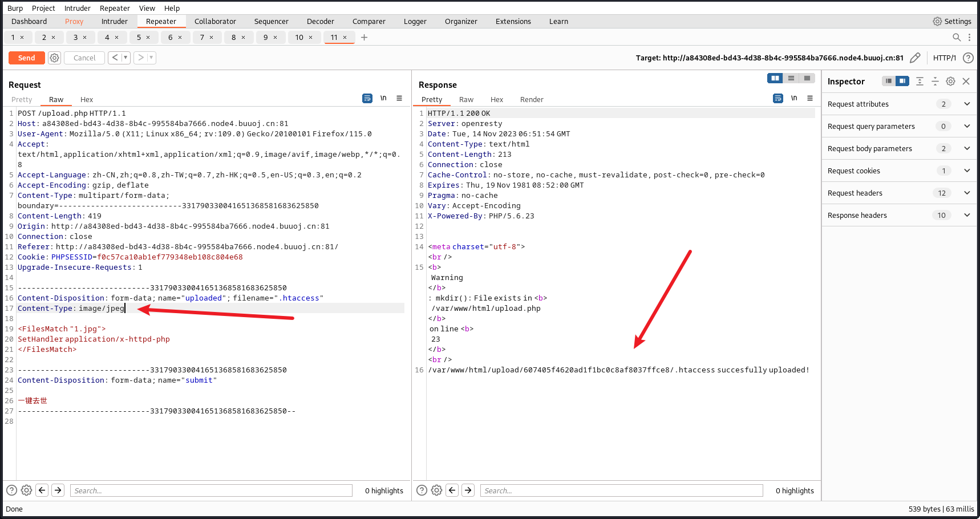Image resolution: width=980 pixels, height=519 pixels.
Task: Close Repeater tab 11
Action: tap(345, 38)
